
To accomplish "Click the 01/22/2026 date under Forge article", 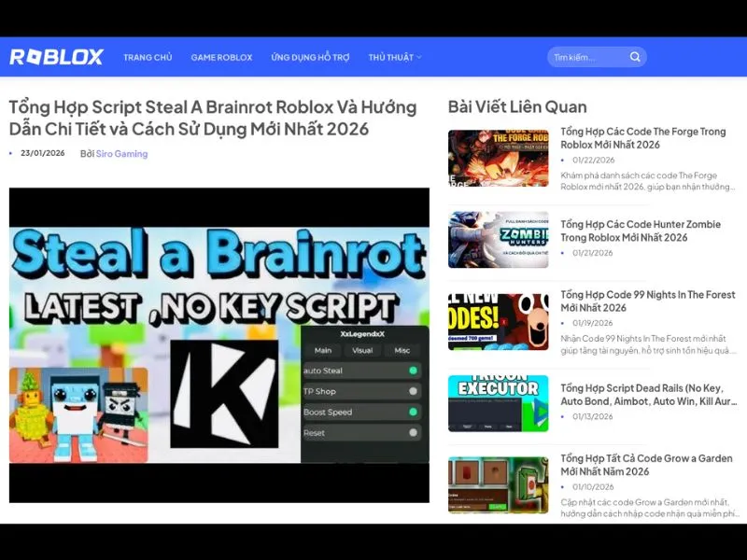I will pyautogui.click(x=594, y=160).
